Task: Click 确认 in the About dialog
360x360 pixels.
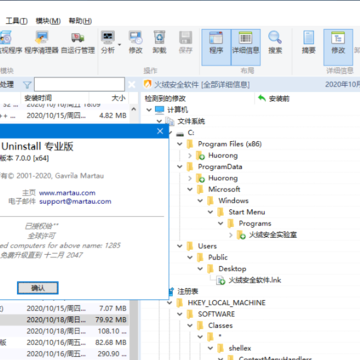Action: (x=38, y=288)
